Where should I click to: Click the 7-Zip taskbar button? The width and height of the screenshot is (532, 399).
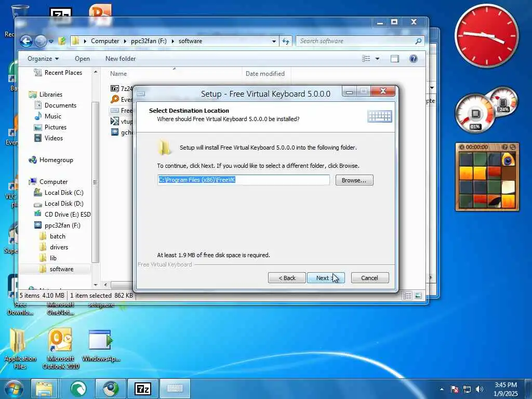point(142,389)
